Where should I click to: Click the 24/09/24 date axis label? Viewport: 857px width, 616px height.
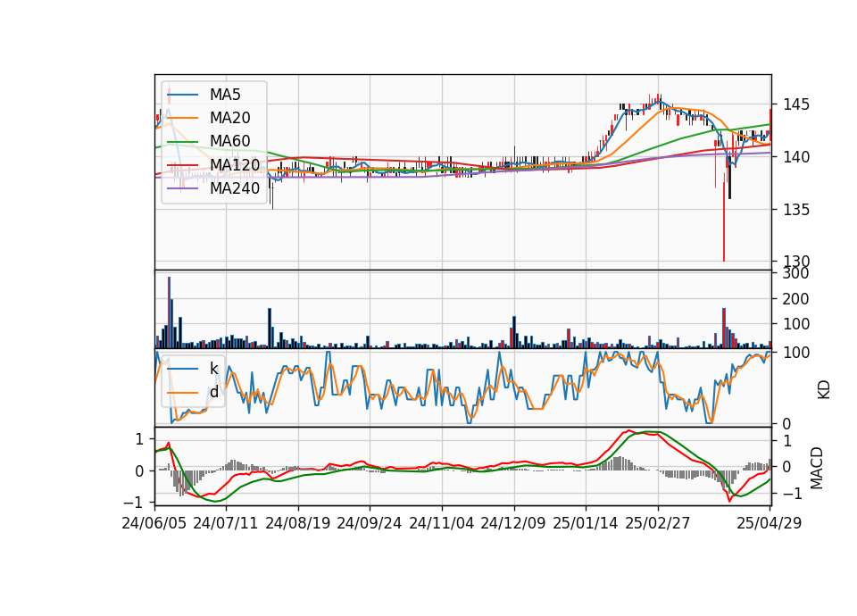pyautogui.click(x=370, y=523)
